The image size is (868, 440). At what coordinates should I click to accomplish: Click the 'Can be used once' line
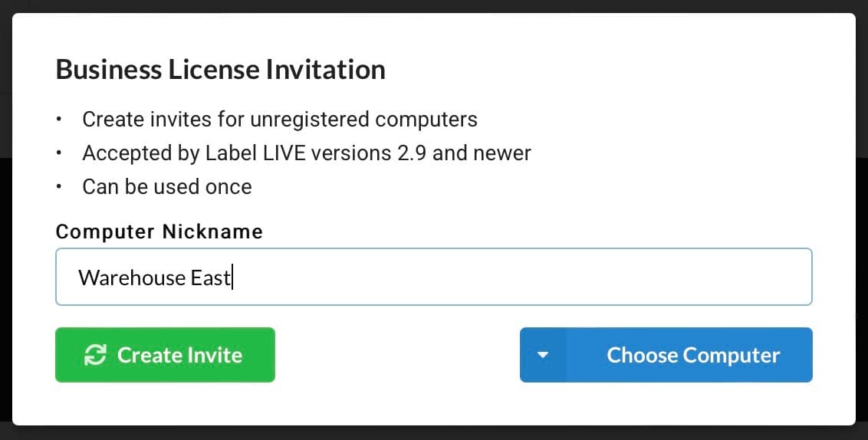point(167,186)
